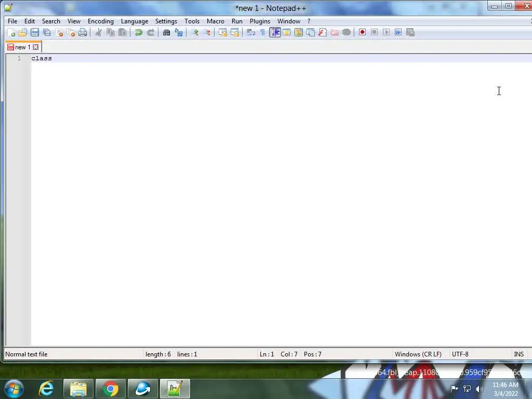Toggle Show All Characters pilcrow icon
Screen dimensions: 532x399
click(262, 33)
